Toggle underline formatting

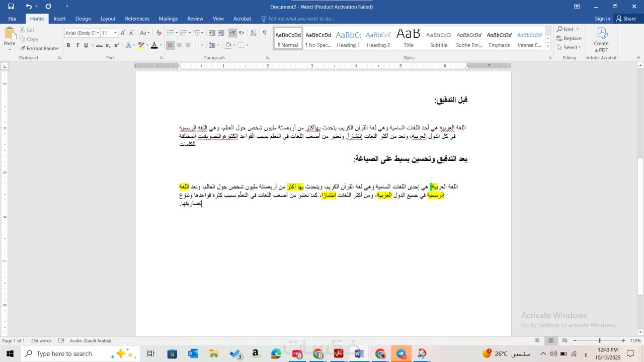click(86, 45)
